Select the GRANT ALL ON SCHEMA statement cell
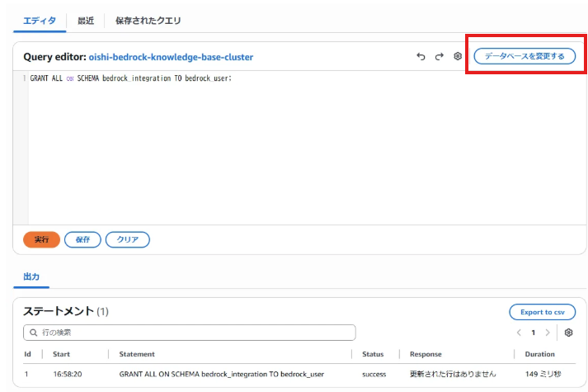 click(x=222, y=374)
